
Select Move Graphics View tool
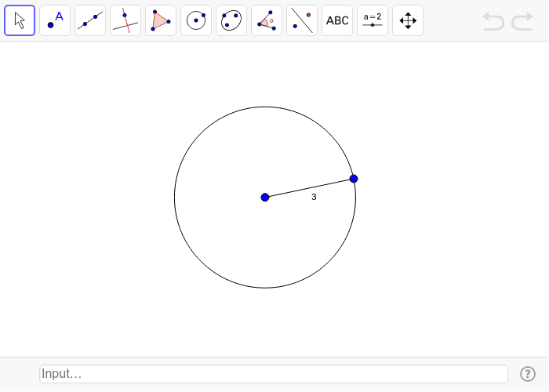(x=408, y=20)
